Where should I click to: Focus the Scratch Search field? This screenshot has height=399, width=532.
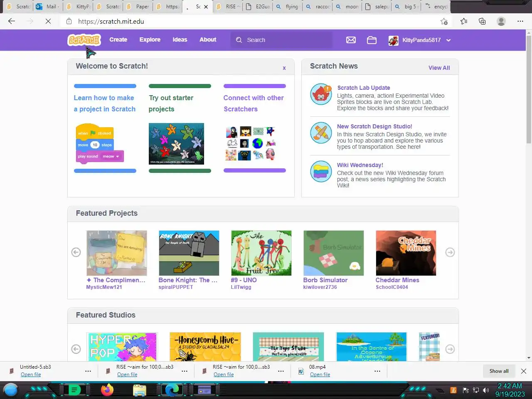pos(282,40)
